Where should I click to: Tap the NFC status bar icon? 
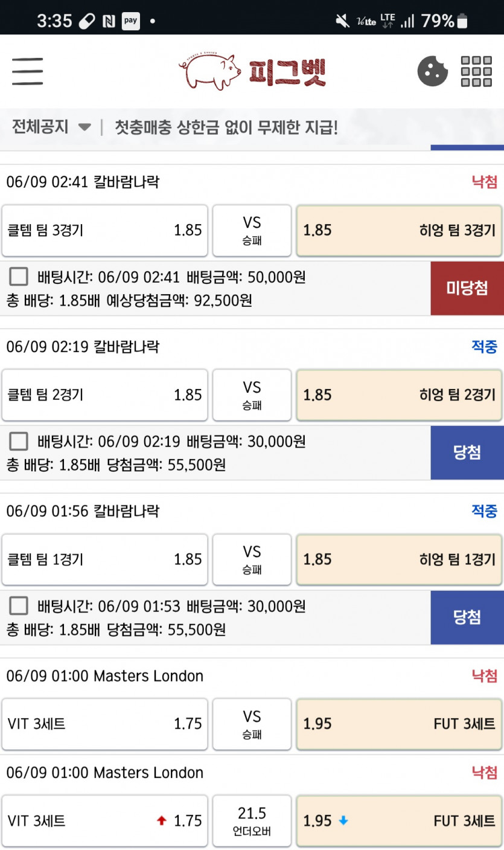(109, 22)
